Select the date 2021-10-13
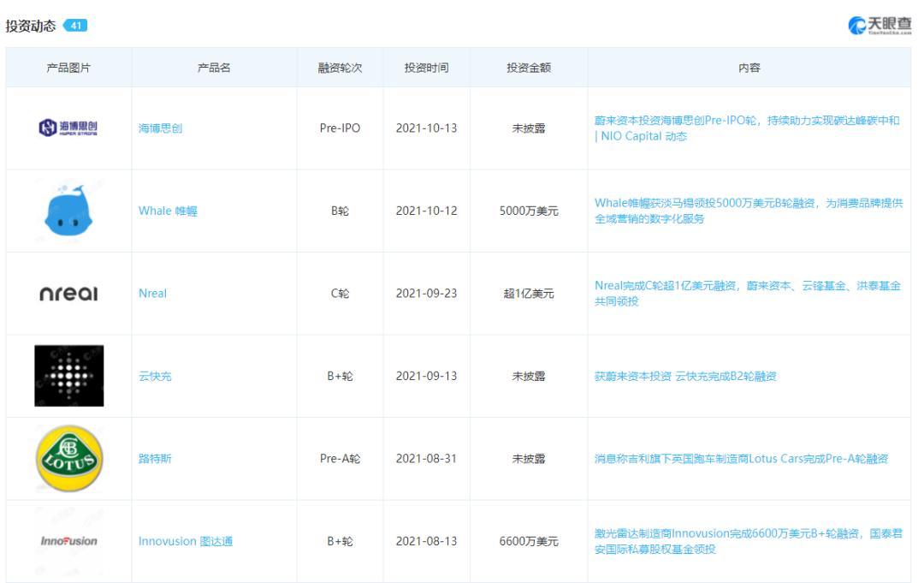Viewport: 924px width, 583px height. 427,128
